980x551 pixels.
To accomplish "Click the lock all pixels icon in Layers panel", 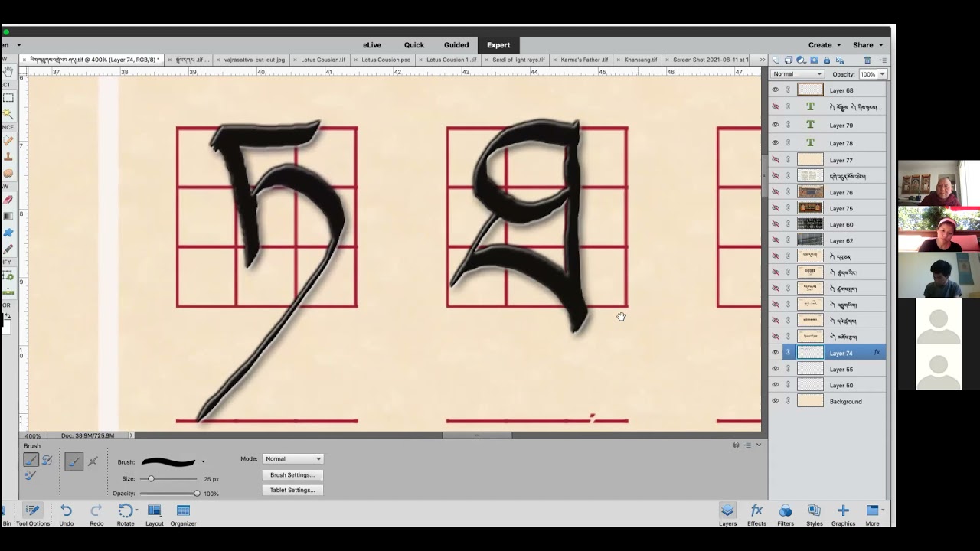I will (x=826, y=60).
